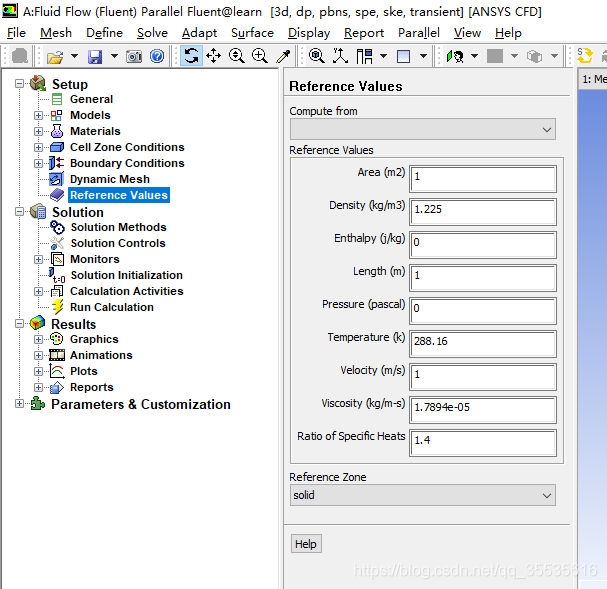
Task: Click the Viscosity input field
Action: tap(483, 409)
